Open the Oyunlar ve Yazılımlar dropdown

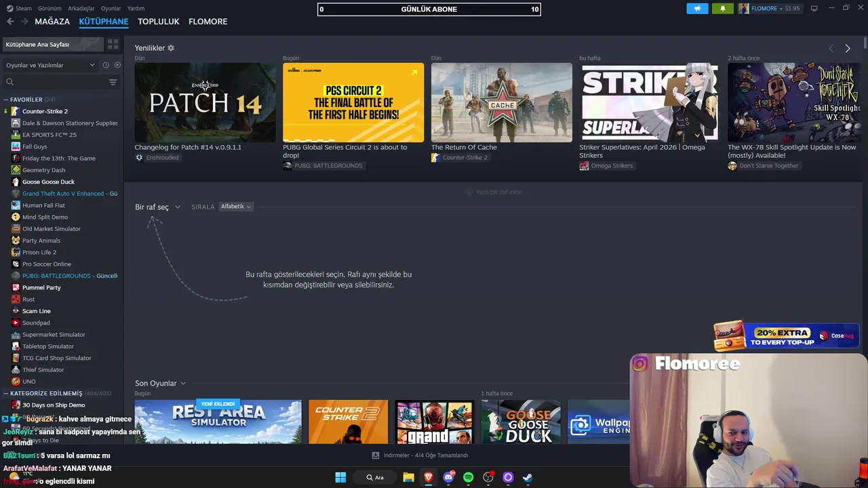[x=51, y=65]
